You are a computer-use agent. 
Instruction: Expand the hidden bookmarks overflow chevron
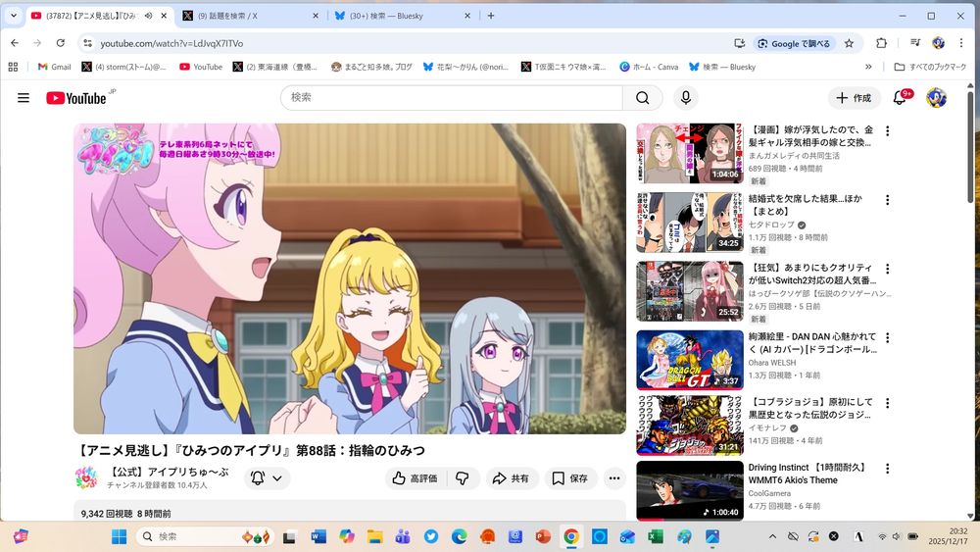868,67
